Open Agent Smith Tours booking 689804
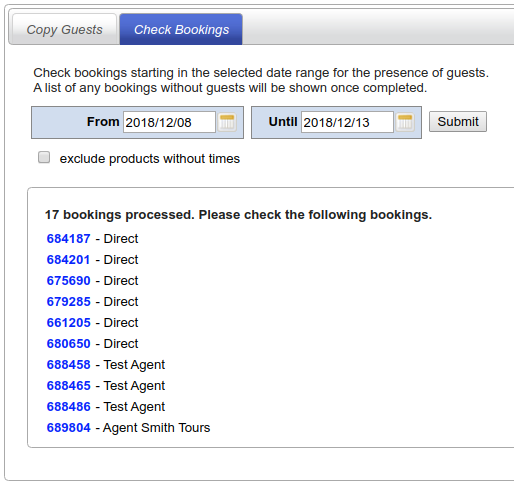The width and height of the screenshot is (514, 488). pyautogui.click(x=69, y=428)
